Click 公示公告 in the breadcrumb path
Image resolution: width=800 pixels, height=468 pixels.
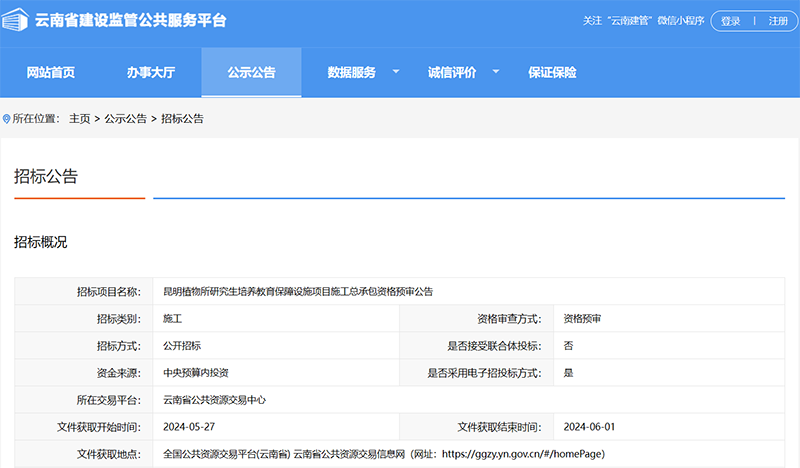point(126,118)
